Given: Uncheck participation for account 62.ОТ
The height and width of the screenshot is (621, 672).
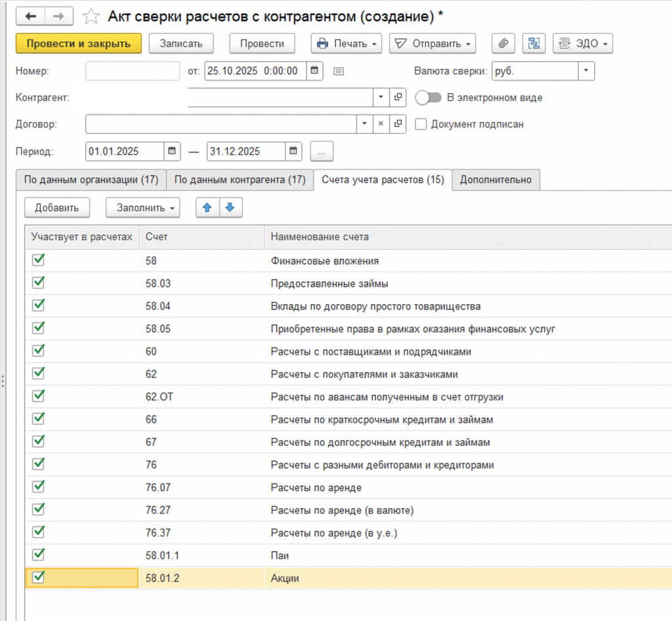Looking at the screenshot, I should (39, 396).
